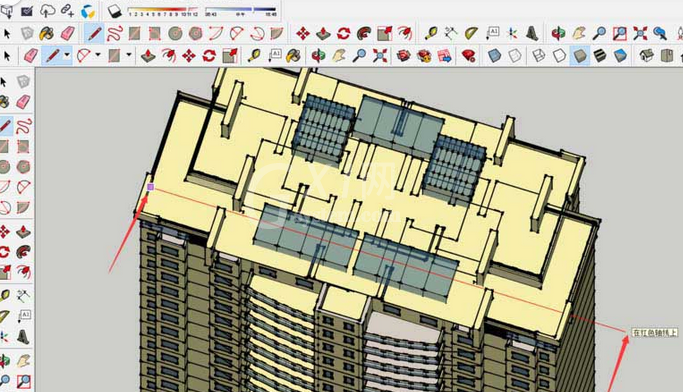Select Circle tool in the second toolbar row
Image resolution: width=683 pixels, height=392 pixels.
(175, 33)
